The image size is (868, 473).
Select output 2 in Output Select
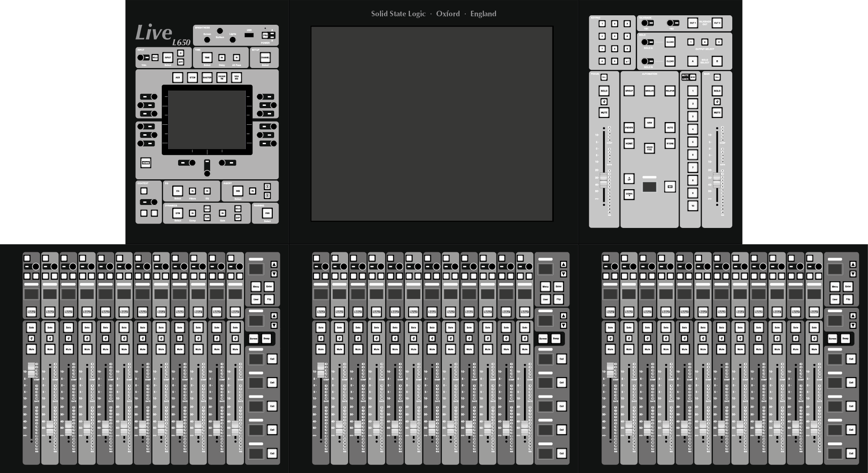705,42
